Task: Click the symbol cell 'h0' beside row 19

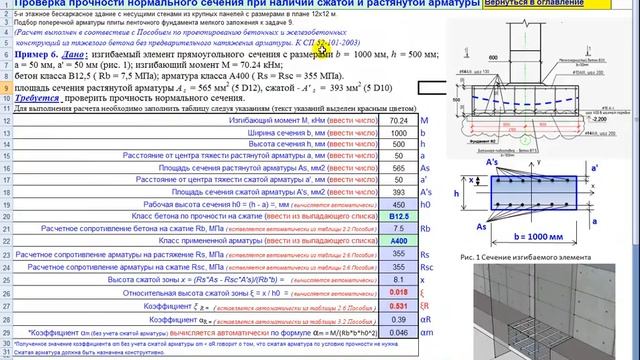Action: click(425, 204)
